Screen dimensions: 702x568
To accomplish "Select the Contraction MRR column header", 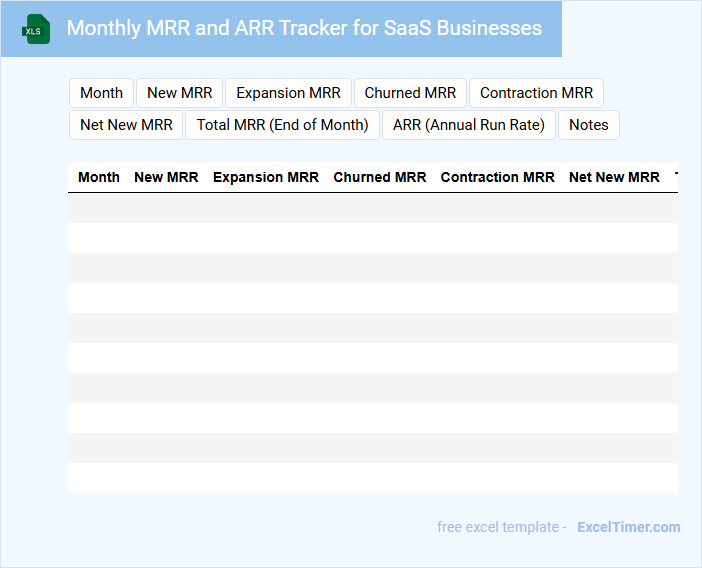I will (x=497, y=177).
